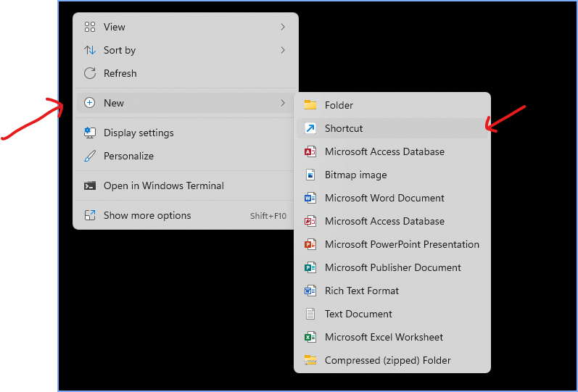This screenshot has height=392, width=578.
Task: Click the PowerPoint Presentation icon
Action: click(x=310, y=244)
